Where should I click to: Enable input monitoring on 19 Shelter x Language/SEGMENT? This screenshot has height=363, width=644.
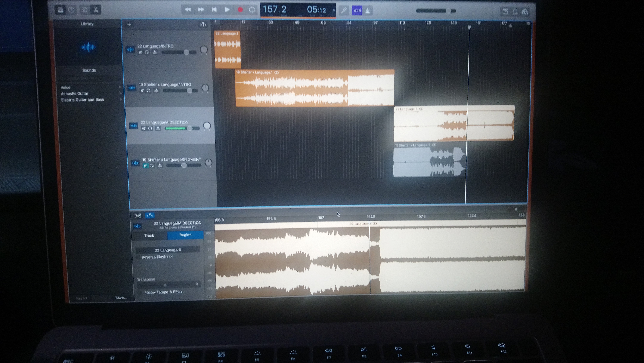pyautogui.click(x=160, y=166)
